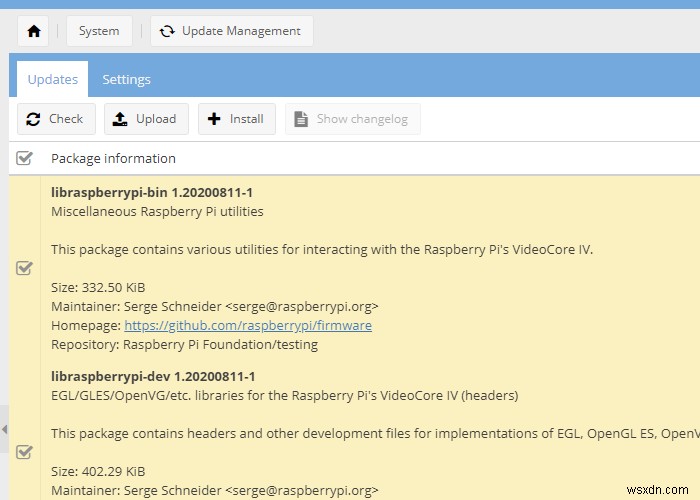
Task: Select the libraspberrypi-dev 1.20200811-1 title
Action: 153,376
